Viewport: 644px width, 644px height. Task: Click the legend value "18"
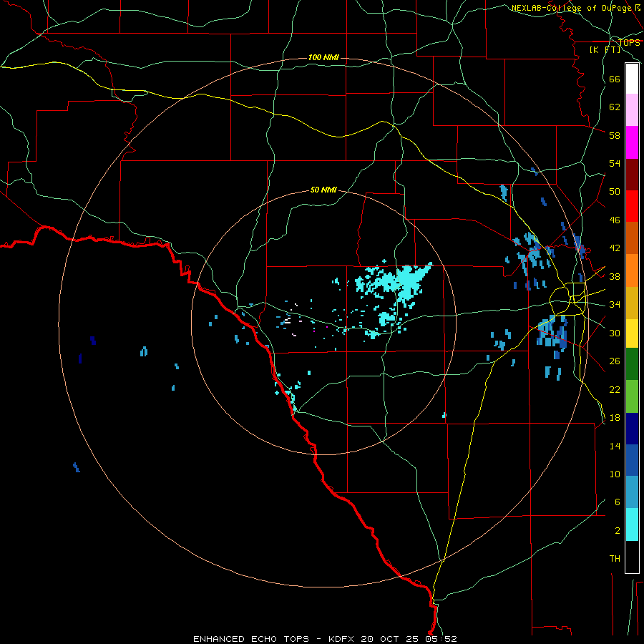[x=615, y=418]
